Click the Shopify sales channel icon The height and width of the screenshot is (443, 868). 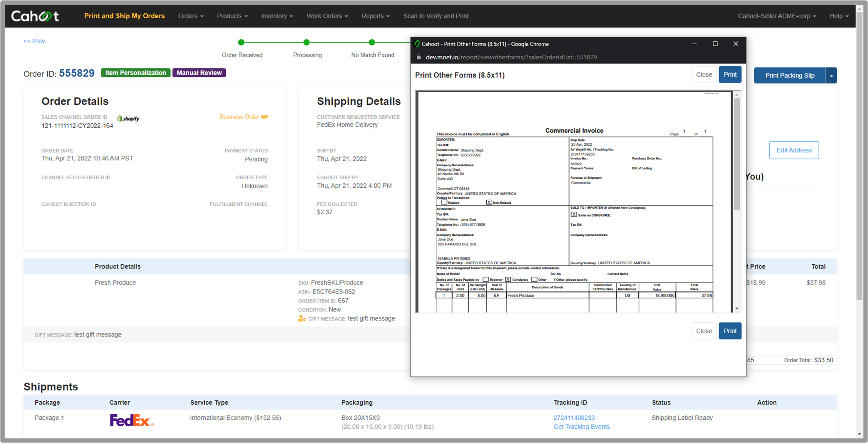point(128,119)
